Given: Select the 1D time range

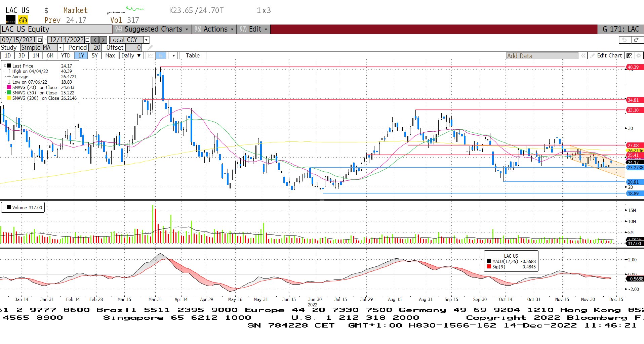Looking at the screenshot, I should click(x=7, y=55).
